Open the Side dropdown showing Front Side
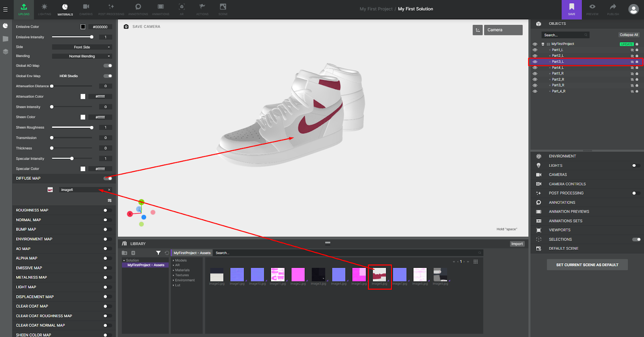 click(82, 47)
